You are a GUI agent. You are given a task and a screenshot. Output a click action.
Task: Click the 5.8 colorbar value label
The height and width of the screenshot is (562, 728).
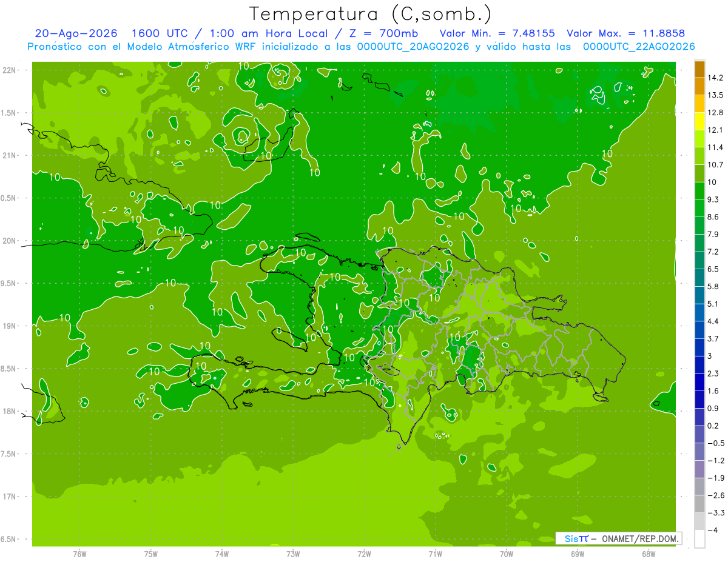(713, 286)
